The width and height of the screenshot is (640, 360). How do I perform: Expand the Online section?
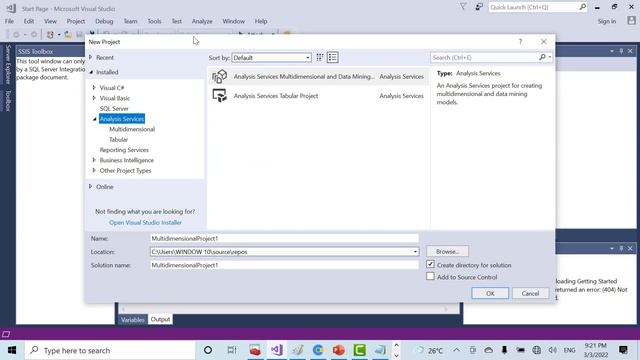(x=91, y=187)
